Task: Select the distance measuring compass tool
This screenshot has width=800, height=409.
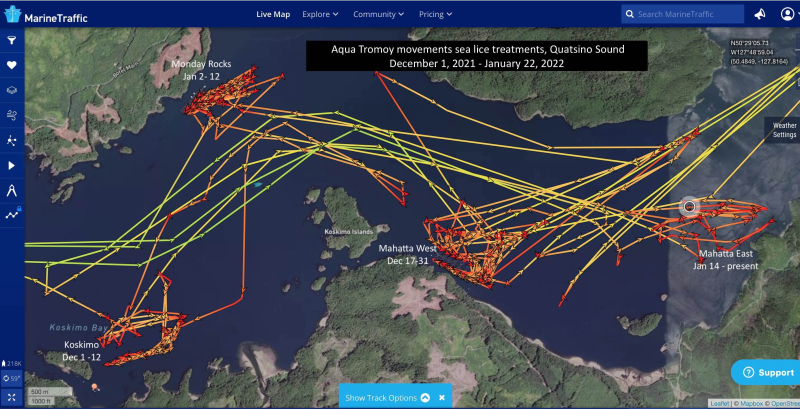Action: tap(12, 189)
